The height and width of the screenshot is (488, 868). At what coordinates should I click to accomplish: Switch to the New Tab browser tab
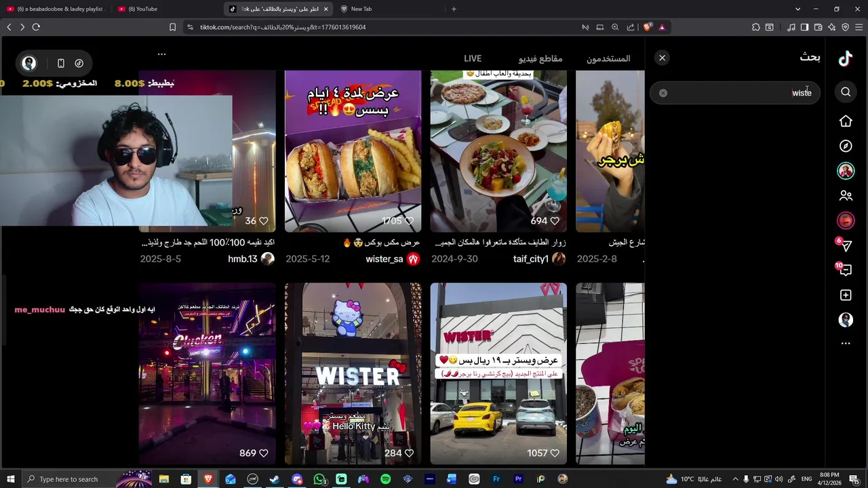361,9
